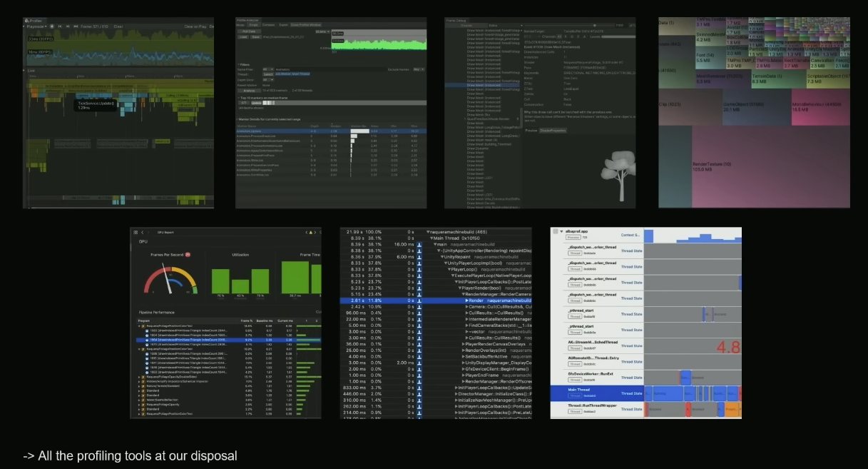
Task: Select Animators.Update row in marker table
Action: pos(331,131)
